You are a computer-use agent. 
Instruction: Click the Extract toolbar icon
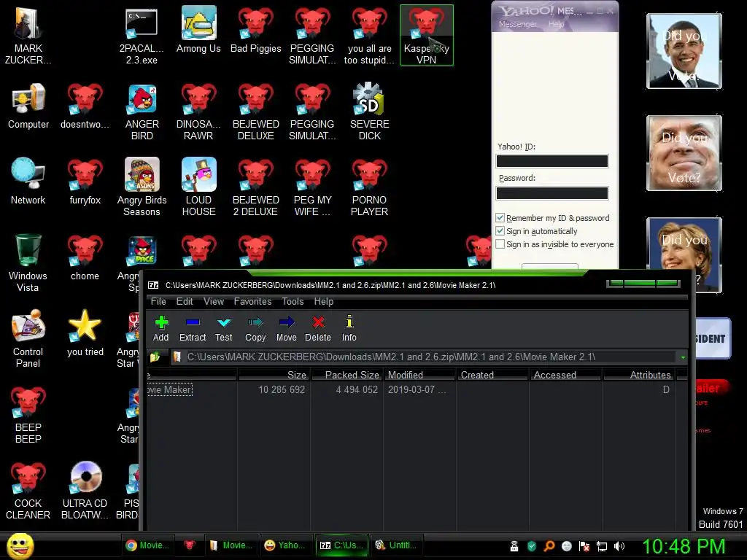[x=193, y=329]
